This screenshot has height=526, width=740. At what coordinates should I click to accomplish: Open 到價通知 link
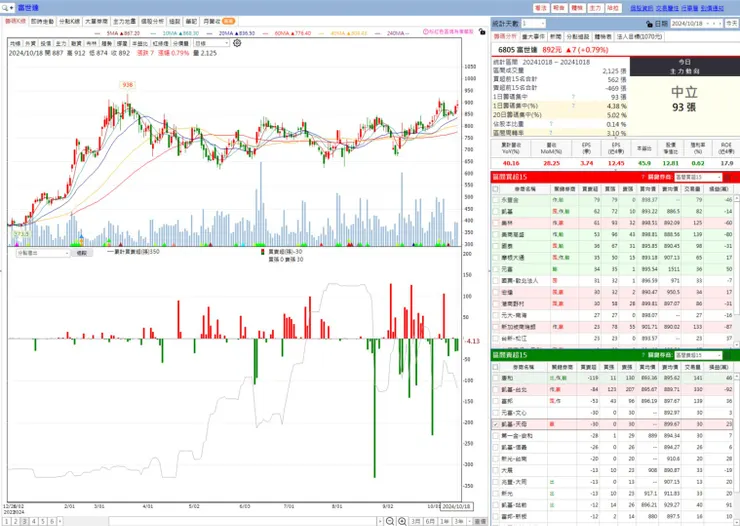[x=712, y=8]
